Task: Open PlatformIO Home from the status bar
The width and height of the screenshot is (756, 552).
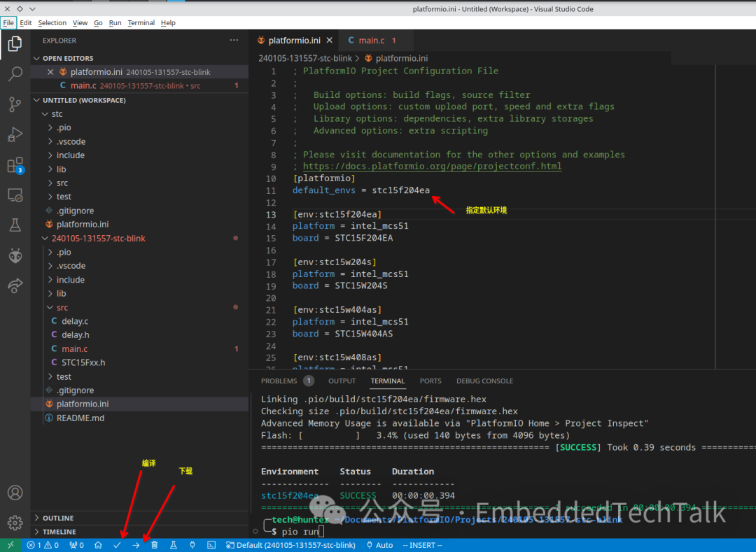Action: click(x=99, y=544)
